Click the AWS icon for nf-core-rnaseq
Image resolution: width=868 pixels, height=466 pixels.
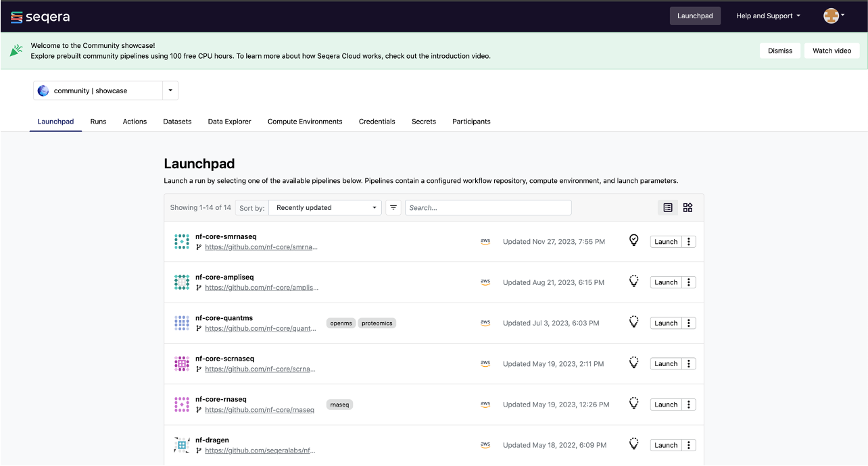485,405
